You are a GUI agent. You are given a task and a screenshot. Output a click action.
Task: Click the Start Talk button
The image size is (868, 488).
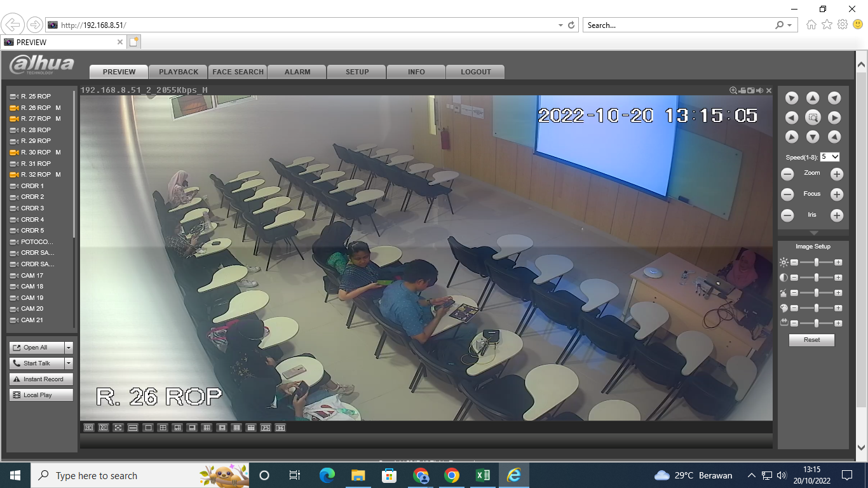coord(37,363)
